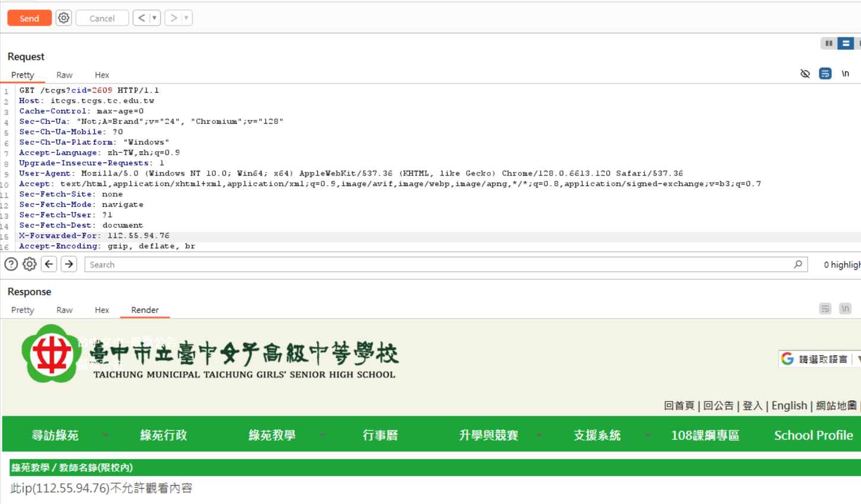Click the orange Send button
Viewport: 861px width, 504px height.
point(29,18)
